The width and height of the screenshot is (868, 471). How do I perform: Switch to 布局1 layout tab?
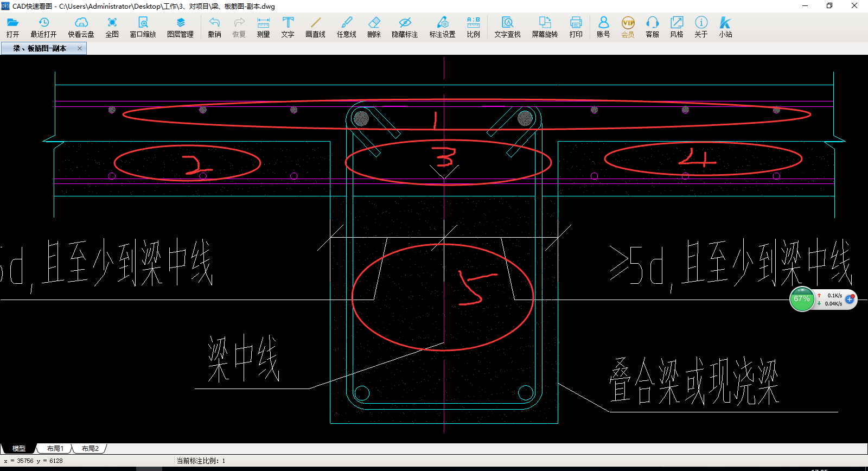coord(55,449)
